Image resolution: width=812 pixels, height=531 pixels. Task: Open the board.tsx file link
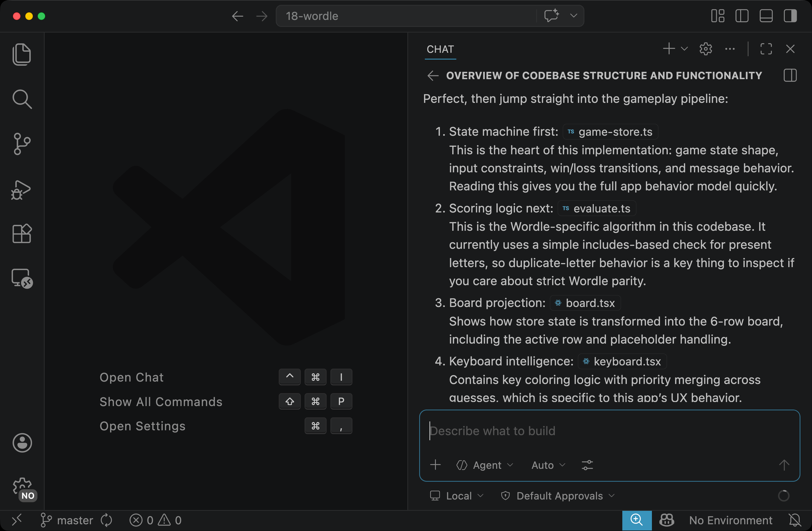click(585, 303)
